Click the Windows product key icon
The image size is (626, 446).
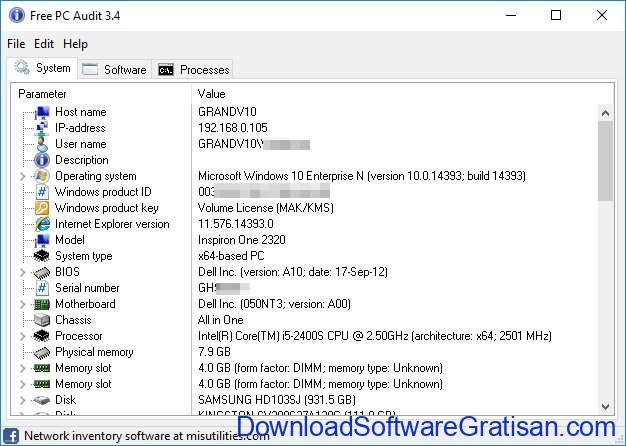[42, 208]
